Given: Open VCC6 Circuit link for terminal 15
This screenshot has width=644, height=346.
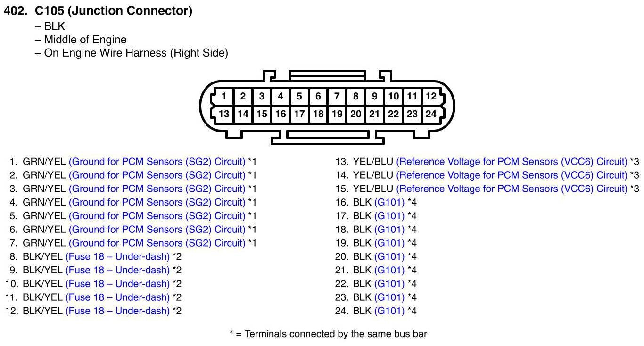Looking at the screenshot, I should pos(512,189).
